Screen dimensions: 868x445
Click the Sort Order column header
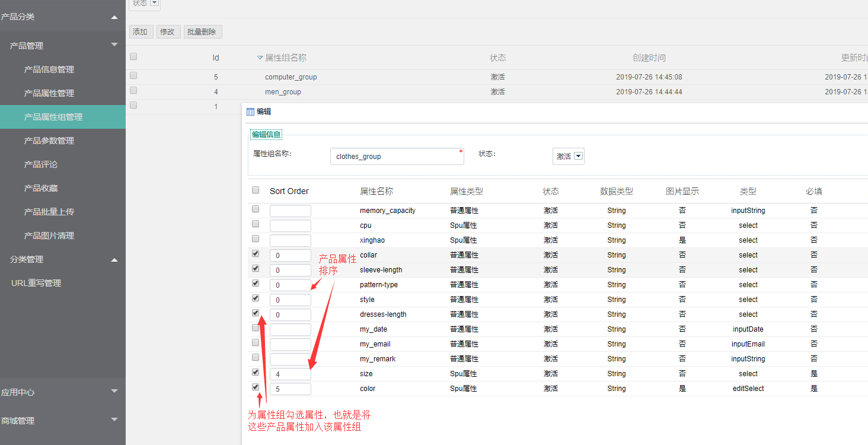tap(289, 191)
